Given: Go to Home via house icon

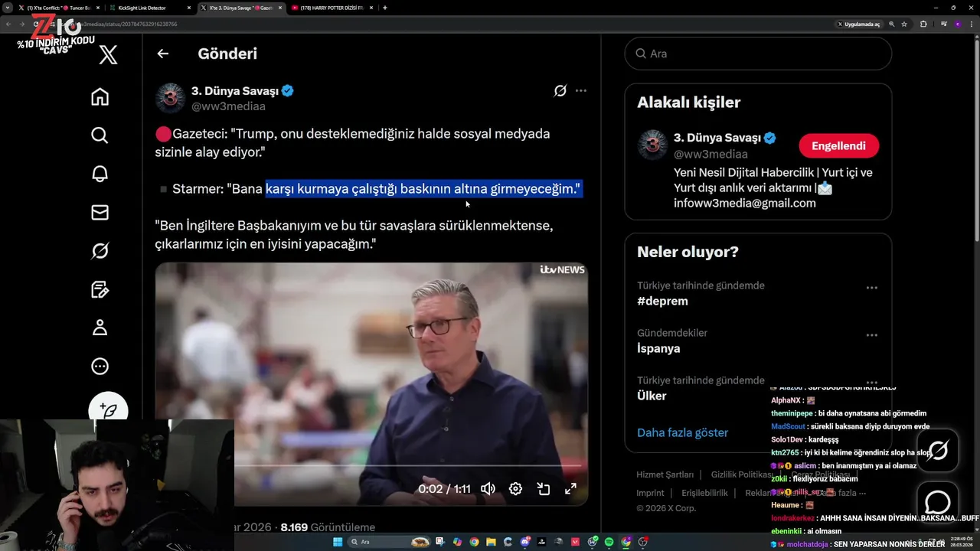Looking at the screenshot, I should click(x=100, y=97).
